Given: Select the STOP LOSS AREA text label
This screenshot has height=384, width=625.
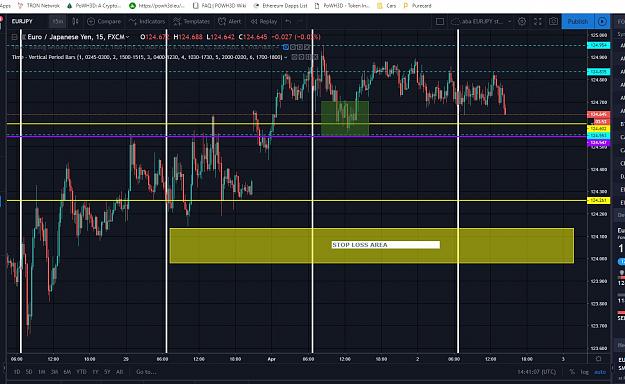Looking at the screenshot, I should click(x=385, y=245).
